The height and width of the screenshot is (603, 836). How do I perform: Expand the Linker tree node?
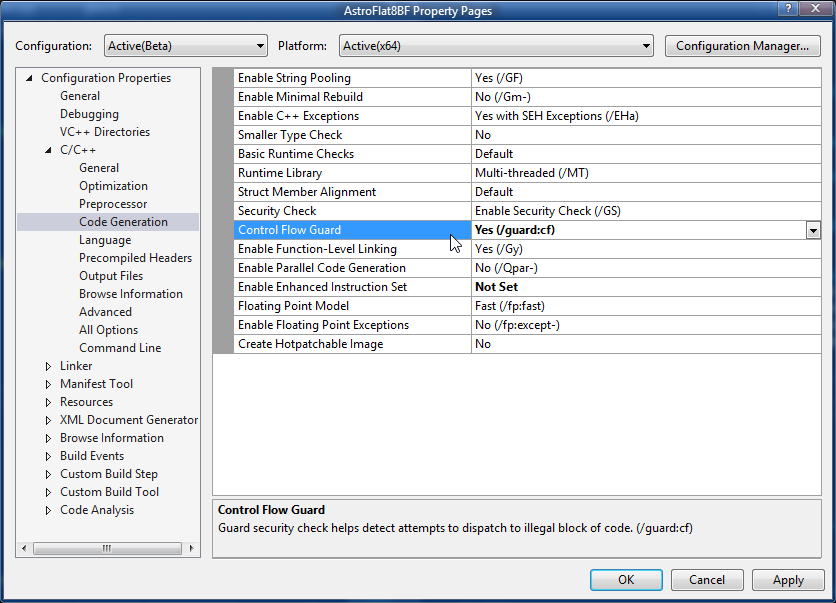coord(49,366)
